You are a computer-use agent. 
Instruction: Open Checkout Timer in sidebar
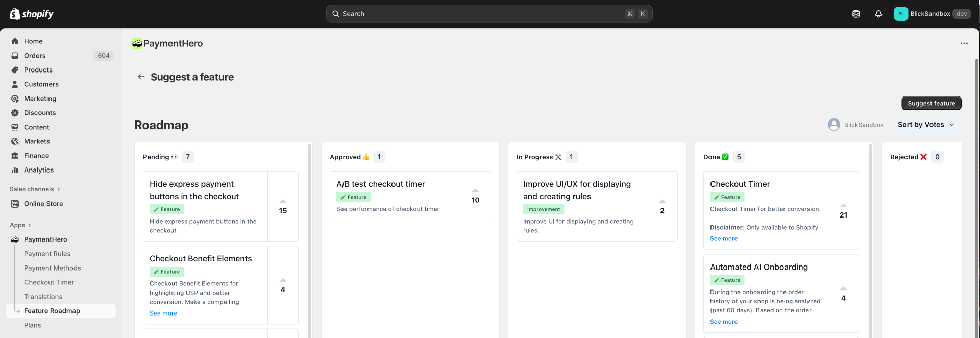point(49,282)
